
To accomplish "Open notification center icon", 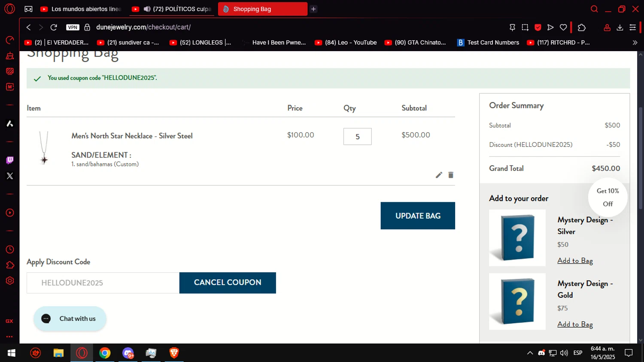I will click(x=629, y=353).
